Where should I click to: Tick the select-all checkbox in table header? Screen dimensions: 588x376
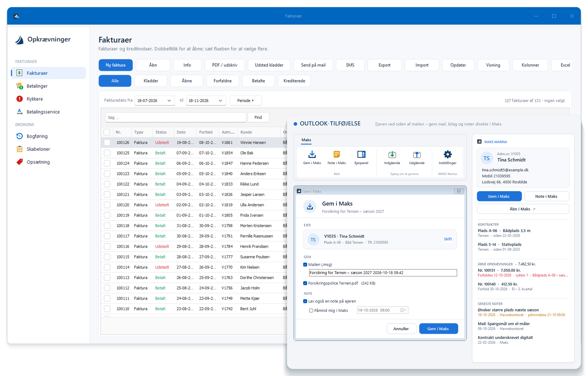(107, 132)
